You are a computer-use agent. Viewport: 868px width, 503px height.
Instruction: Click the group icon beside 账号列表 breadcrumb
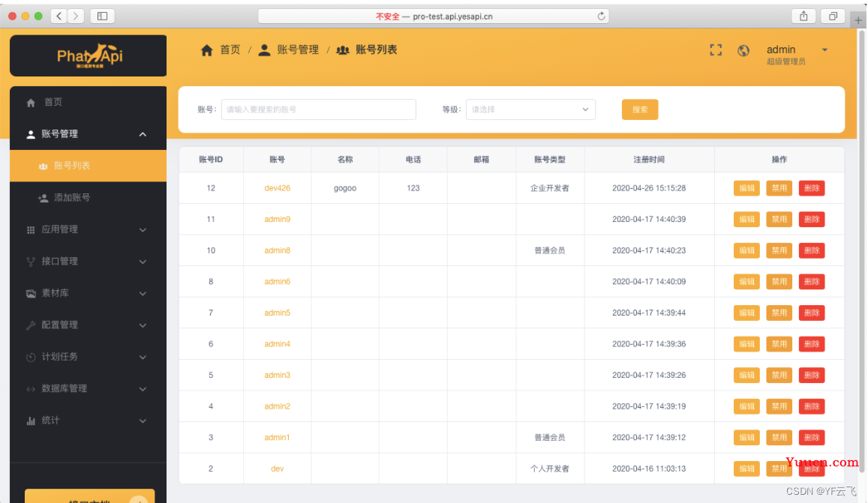[343, 50]
